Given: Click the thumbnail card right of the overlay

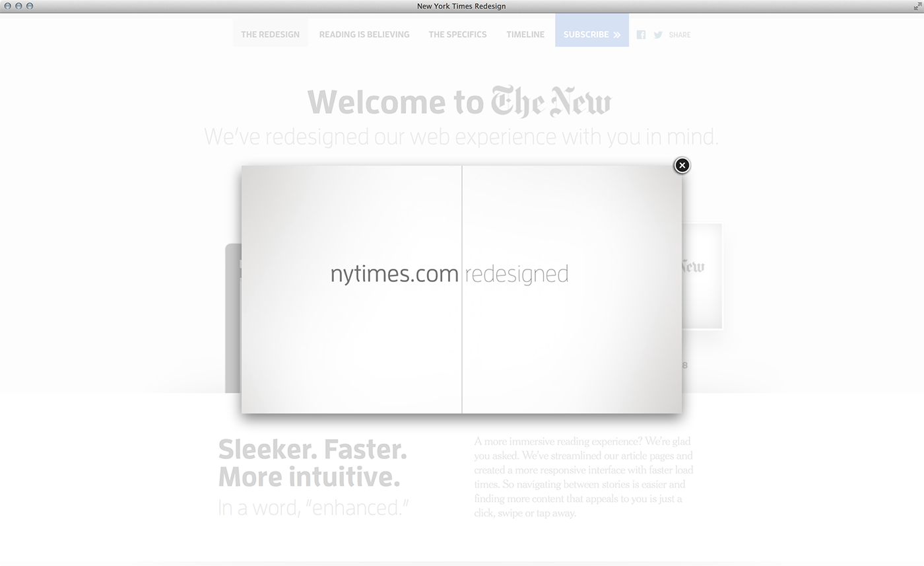Looking at the screenshot, I should pyautogui.click(x=702, y=276).
